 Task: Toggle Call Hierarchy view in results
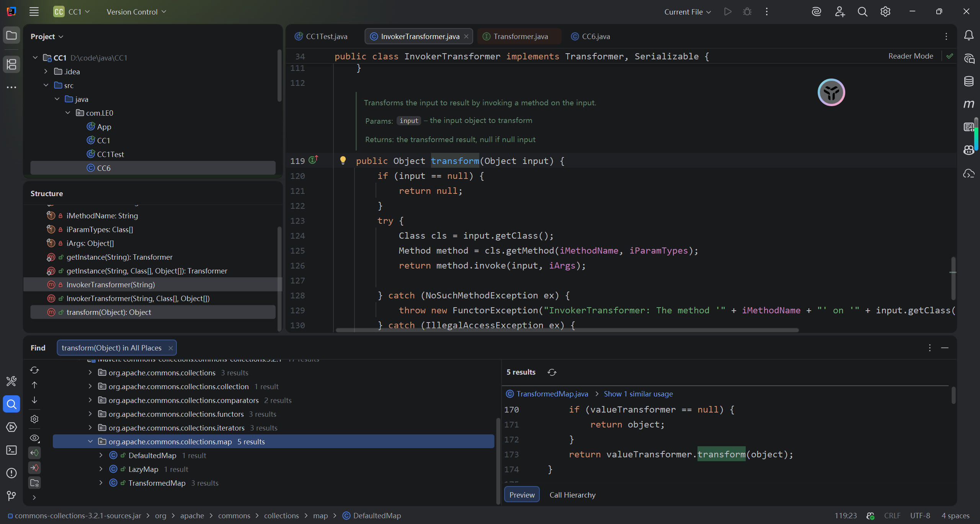coord(572,495)
